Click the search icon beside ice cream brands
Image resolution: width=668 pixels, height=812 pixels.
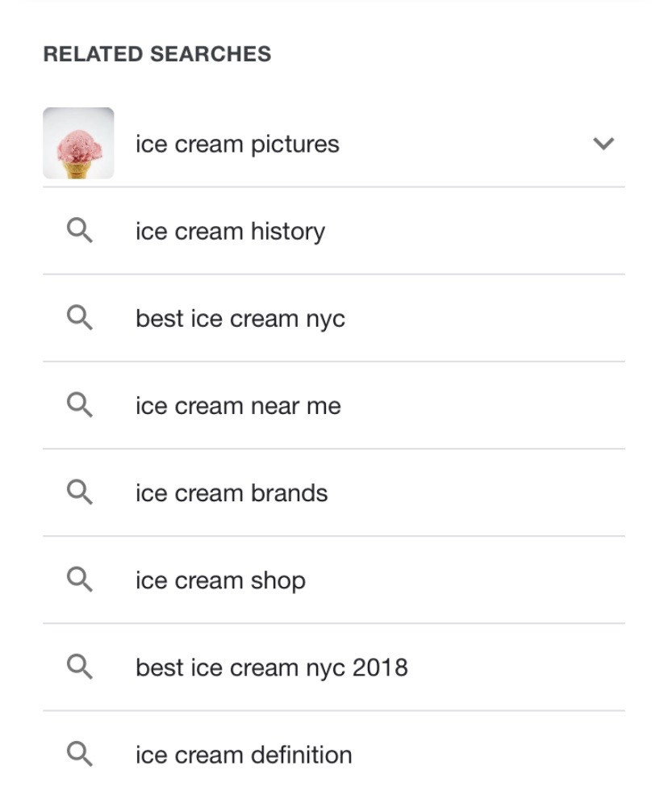80,492
